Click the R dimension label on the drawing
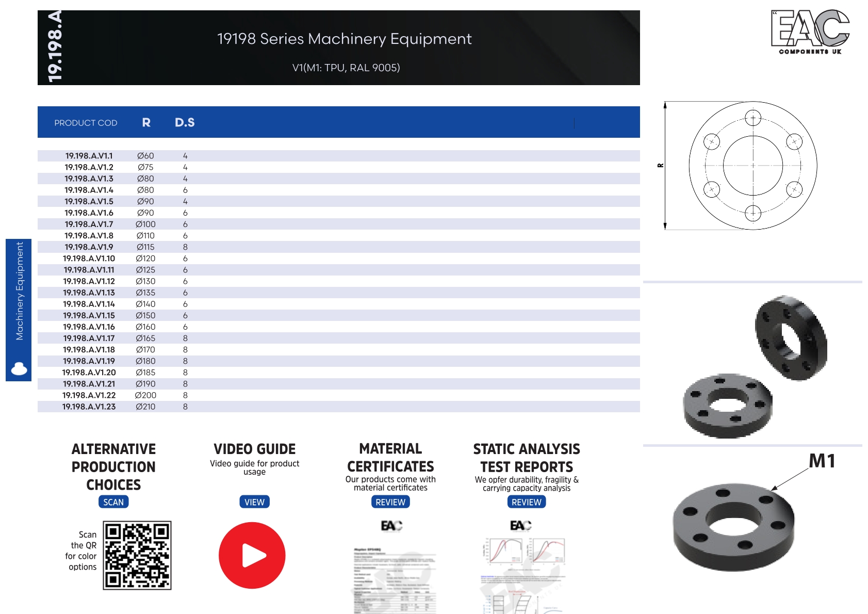The height and width of the screenshot is (614, 868). 660,166
